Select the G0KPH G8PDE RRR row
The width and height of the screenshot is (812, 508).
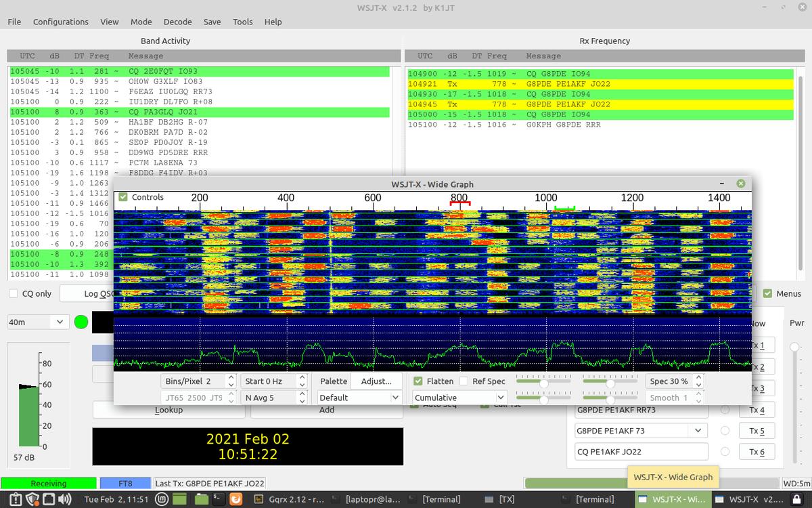click(600, 125)
